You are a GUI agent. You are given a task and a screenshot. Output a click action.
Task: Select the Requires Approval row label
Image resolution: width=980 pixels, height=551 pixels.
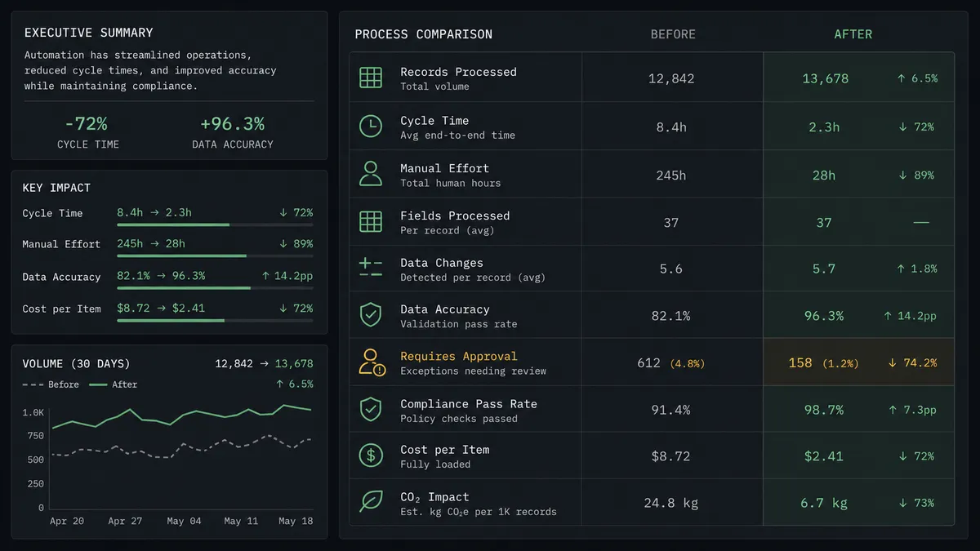[459, 357]
